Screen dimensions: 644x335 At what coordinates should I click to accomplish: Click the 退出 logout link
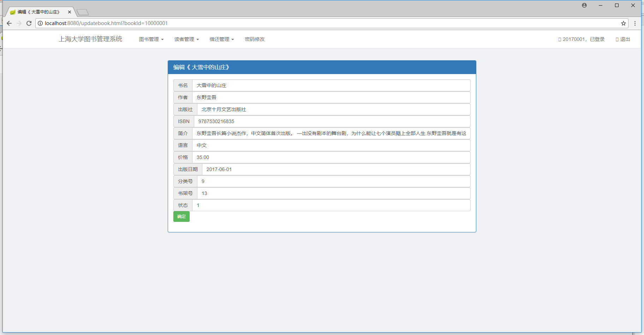point(623,39)
